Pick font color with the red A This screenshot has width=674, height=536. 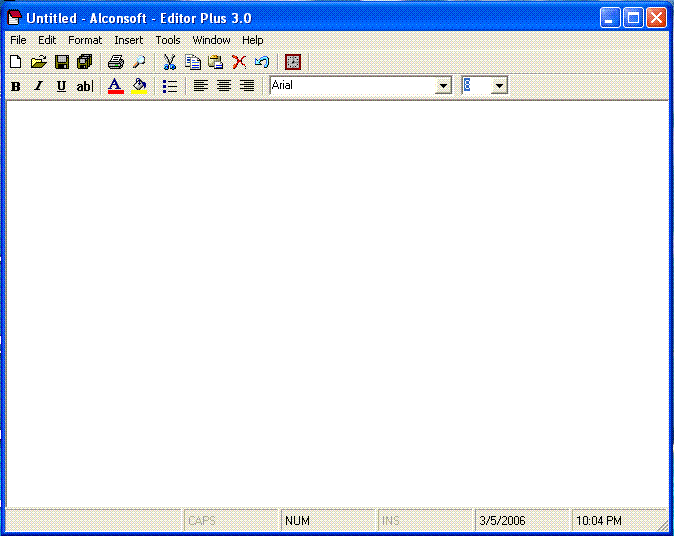point(115,86)
